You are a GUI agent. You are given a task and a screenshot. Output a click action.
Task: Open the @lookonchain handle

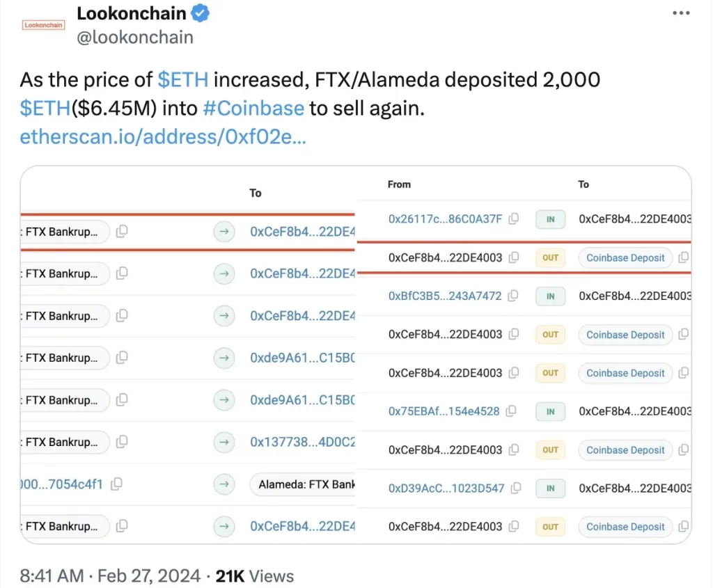135,37
